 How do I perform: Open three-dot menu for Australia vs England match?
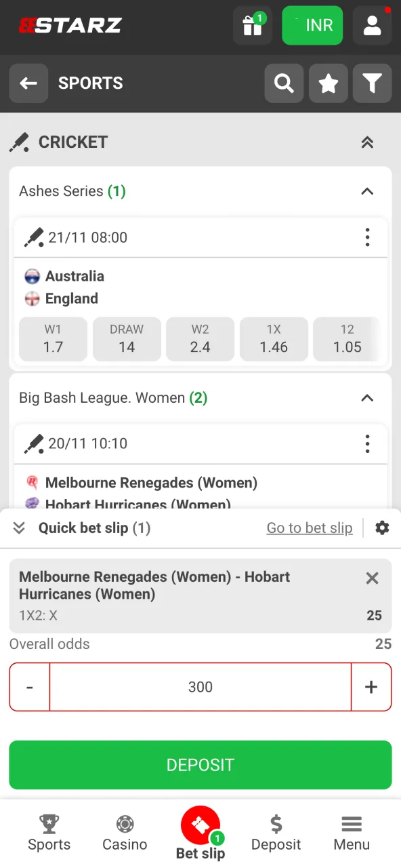(x=367, y=237)
